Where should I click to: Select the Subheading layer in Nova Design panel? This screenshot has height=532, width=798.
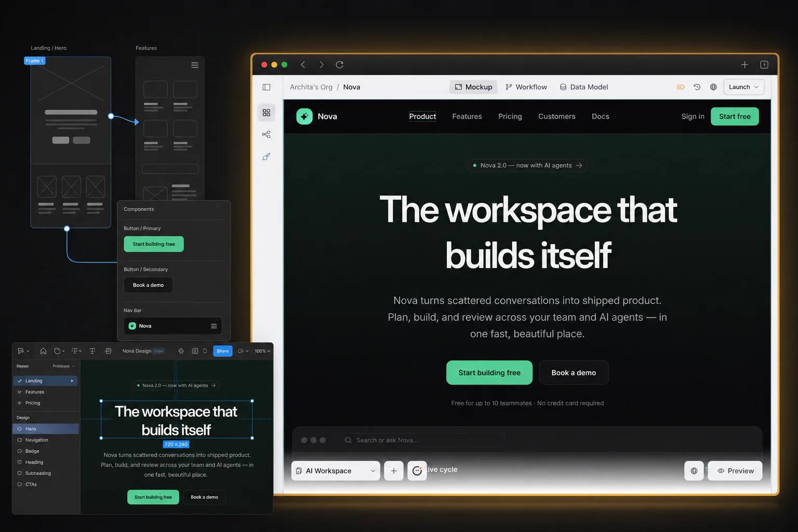click(46, 473)
